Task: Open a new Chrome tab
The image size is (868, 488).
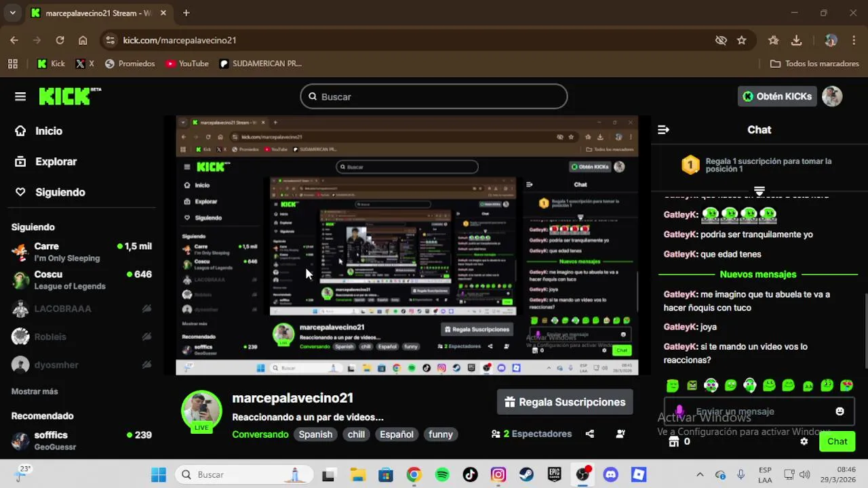Action: pyautogui.click(x=186, y=13)
